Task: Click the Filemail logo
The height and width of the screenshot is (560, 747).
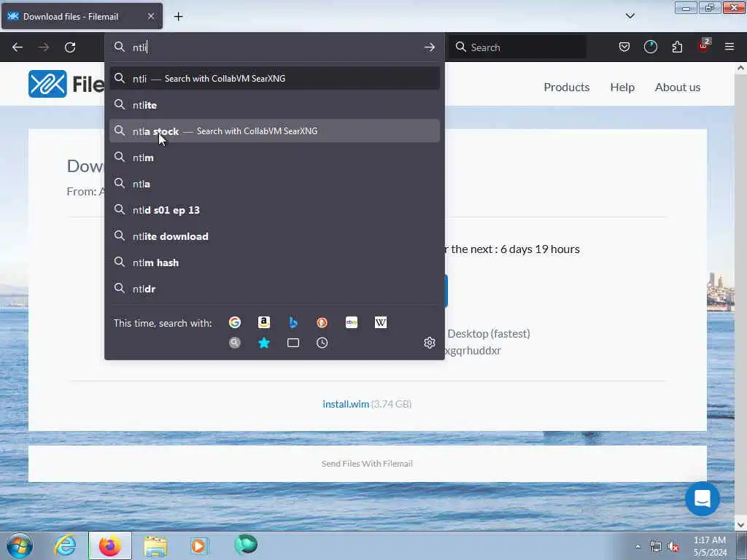Action: (66, 84)
